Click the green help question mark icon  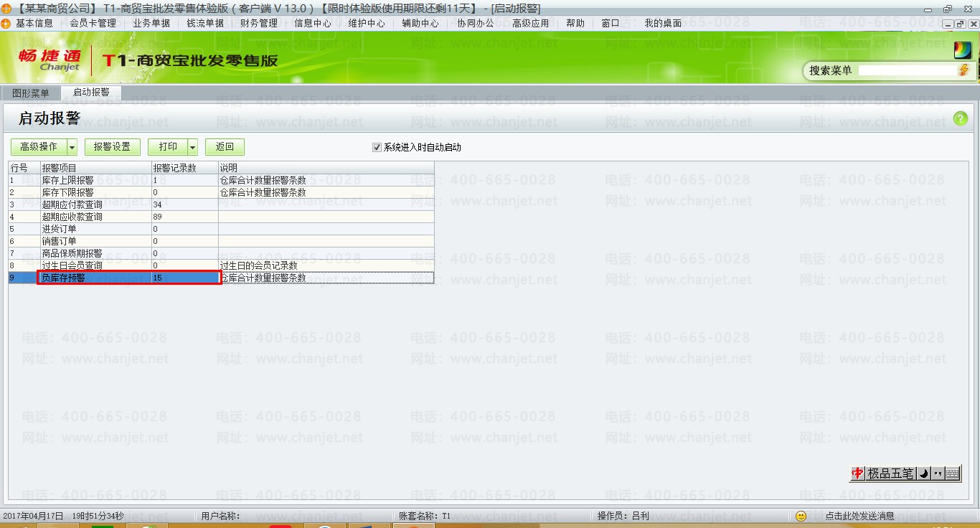960,119
